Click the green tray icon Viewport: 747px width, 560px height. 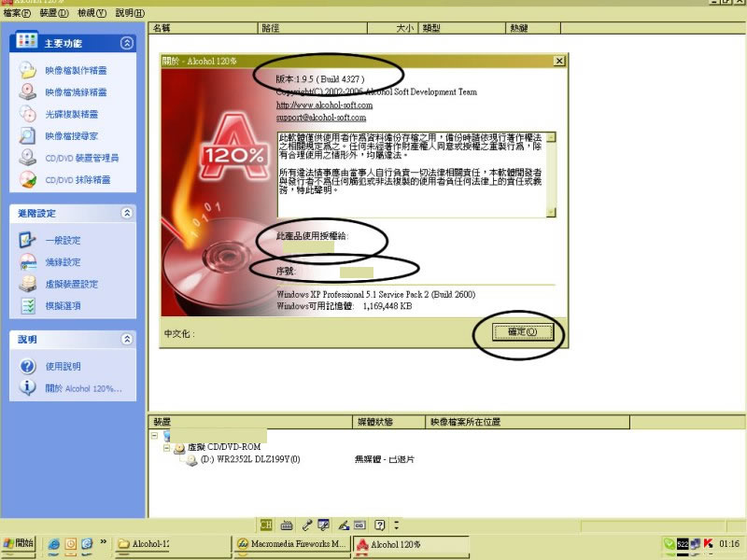pos(669,543)
